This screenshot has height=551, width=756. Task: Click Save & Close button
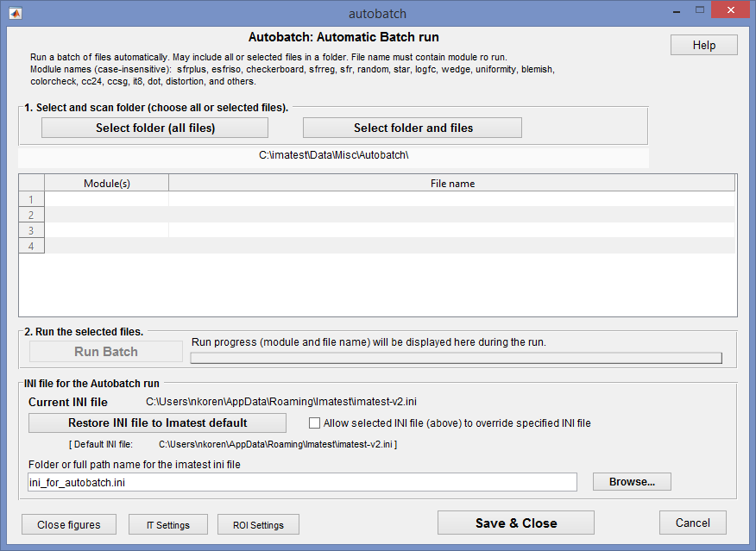(516, 523)
